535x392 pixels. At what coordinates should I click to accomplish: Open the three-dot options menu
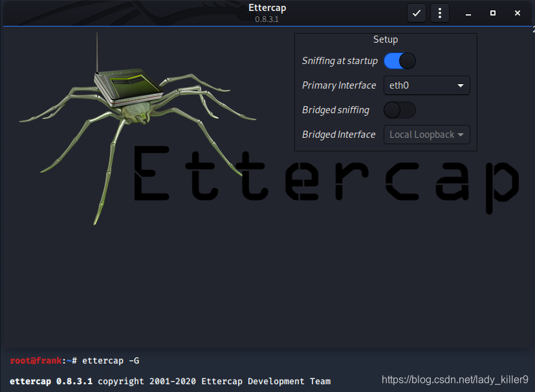pos(440,14)
